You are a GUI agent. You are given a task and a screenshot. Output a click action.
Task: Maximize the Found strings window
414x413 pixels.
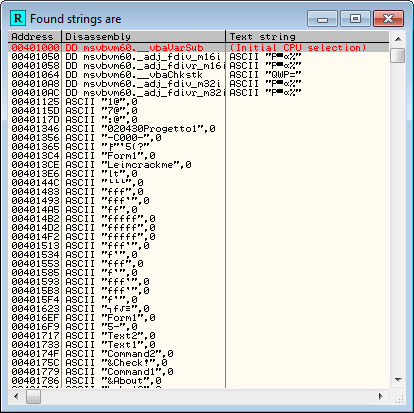[x=355, y=19]
